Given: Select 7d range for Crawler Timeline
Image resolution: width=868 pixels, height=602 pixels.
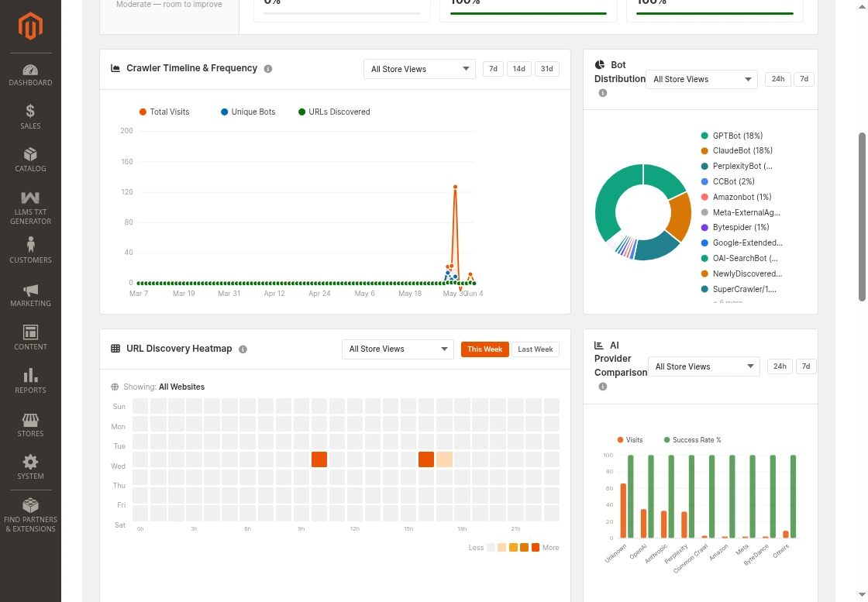Looking at the screenshot, I should [x=493, y=69].
